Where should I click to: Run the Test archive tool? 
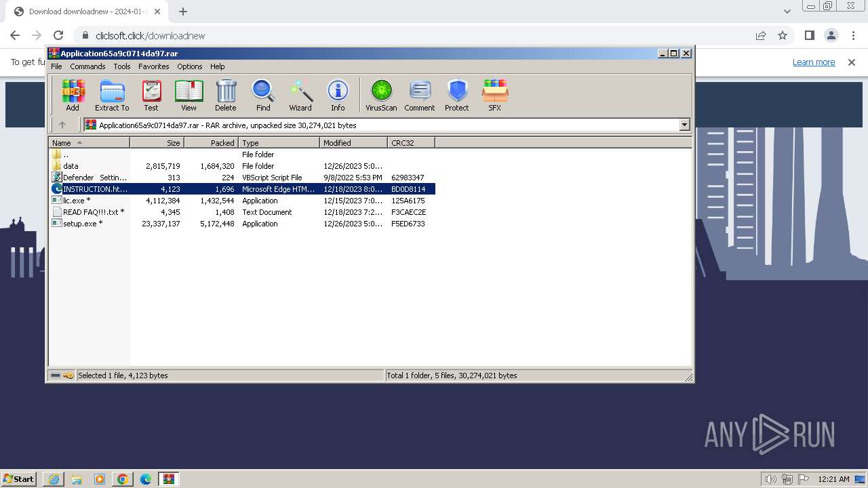(151, 95)
